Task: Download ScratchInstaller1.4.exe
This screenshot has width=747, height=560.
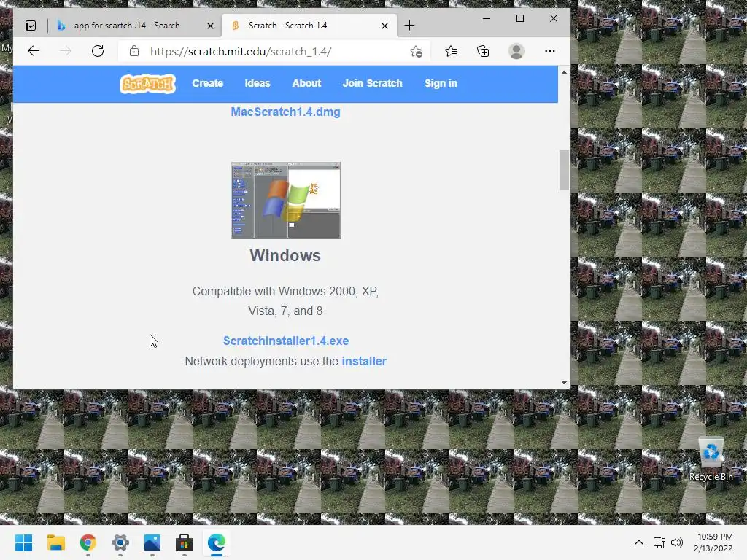Action: click(x=286, y=341)
